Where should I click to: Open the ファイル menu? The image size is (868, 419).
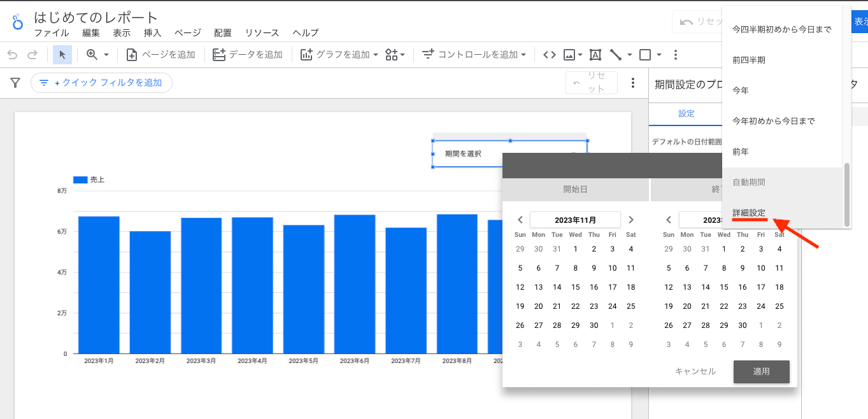[52, 33]
